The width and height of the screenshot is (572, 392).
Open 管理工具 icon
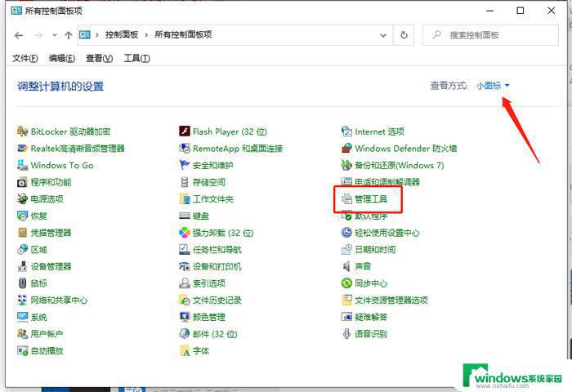[x=346, y=198]
